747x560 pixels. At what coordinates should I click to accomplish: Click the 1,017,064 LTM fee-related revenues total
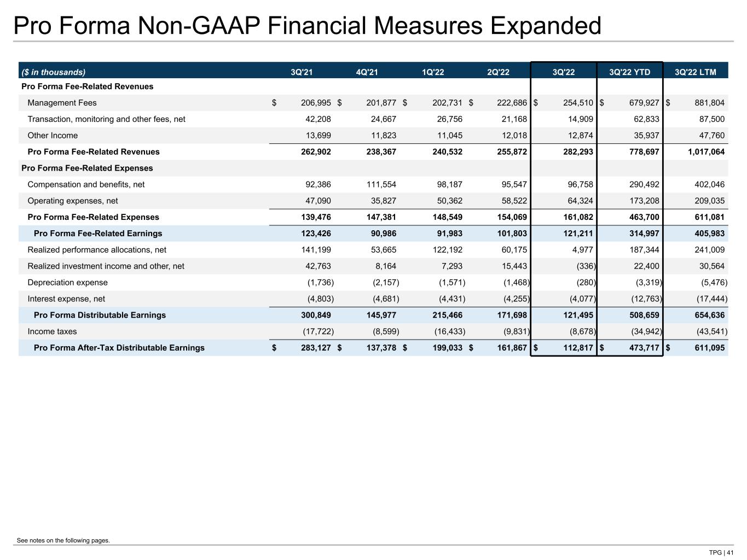pos(706,152)
